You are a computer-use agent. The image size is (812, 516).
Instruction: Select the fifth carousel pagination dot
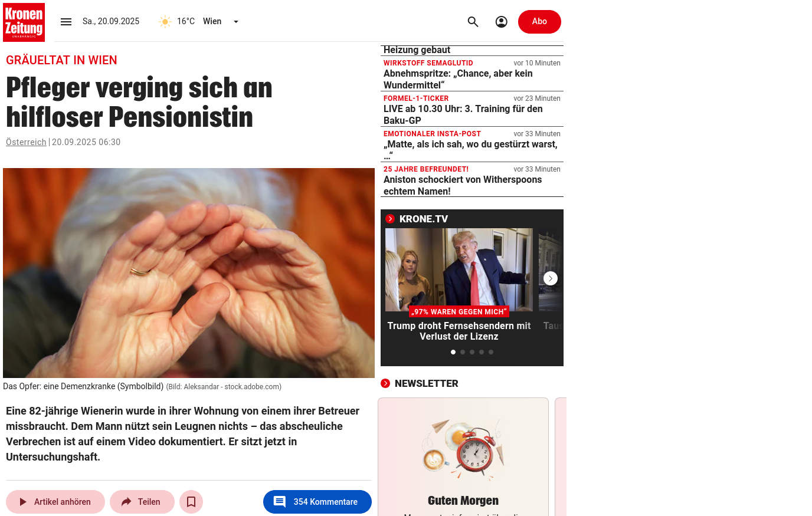(x=491, y=352)
